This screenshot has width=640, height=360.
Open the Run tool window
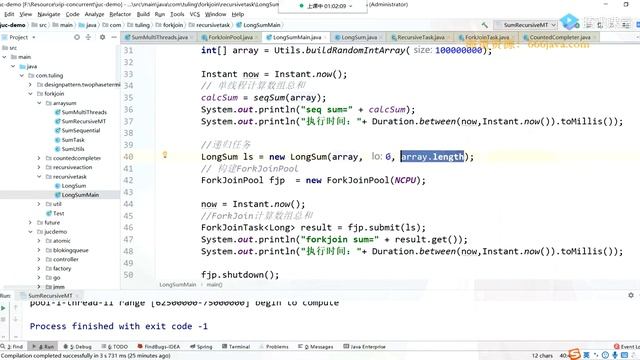point(43,347)
